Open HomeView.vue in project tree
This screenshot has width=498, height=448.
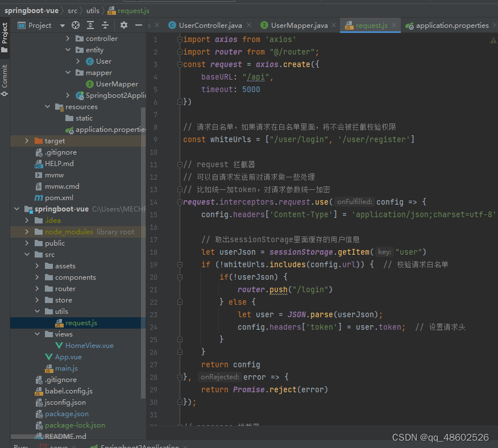[x=89, y=346]
